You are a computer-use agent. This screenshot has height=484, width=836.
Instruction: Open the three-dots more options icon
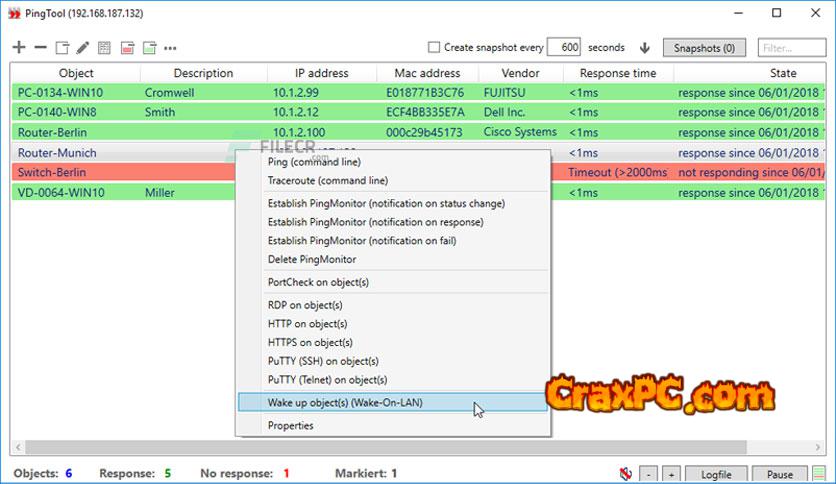(x=170, y=48)
